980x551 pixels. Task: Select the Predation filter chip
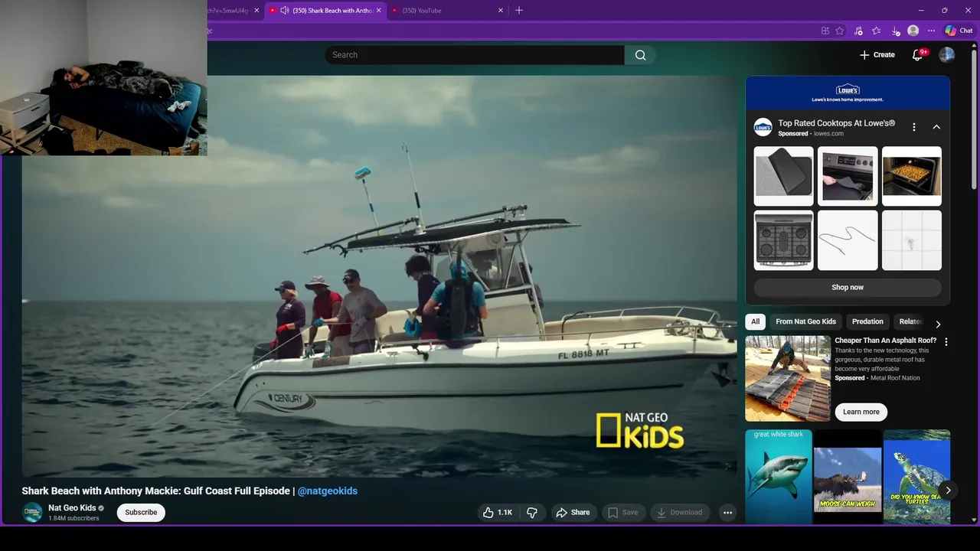pos(867,321)
